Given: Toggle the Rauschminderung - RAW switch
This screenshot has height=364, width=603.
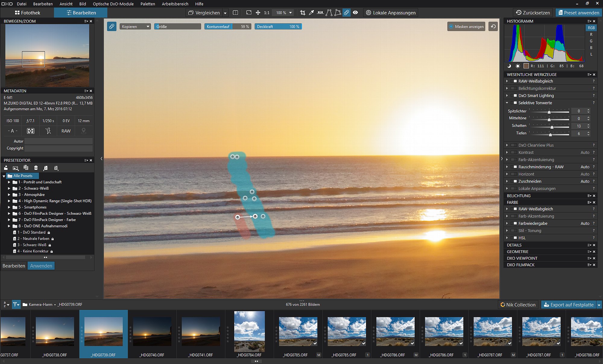Looking at the screenshot, I should (x=514, y=167).
